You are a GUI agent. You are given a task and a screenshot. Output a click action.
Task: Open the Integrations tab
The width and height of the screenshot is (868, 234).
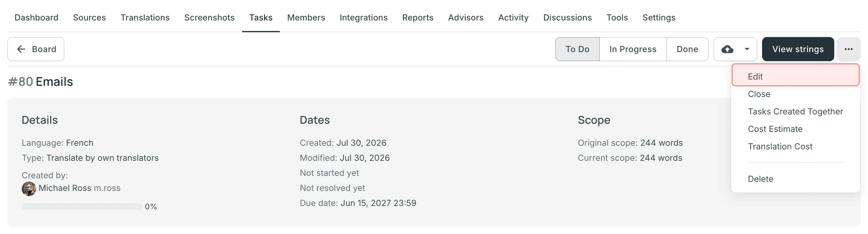(x=363, y=17)
